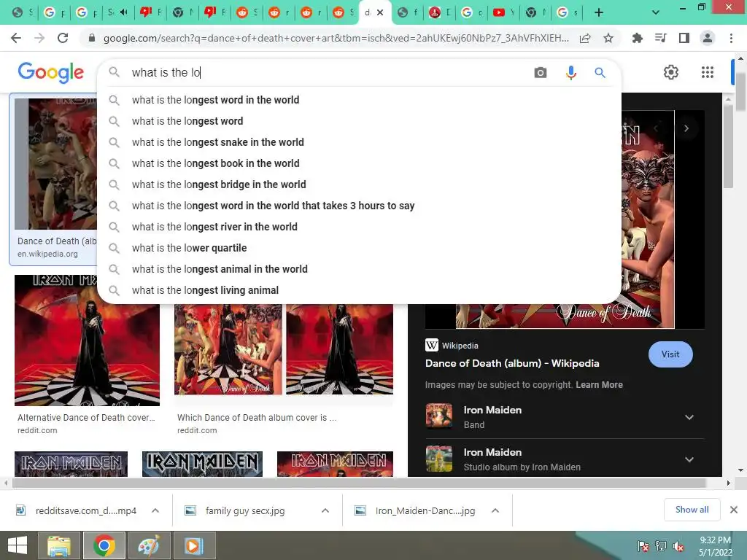Select suggestion what is the longest word
This screenshot has height=560, width=747.
pyautogui.click(x=359, y=121)
